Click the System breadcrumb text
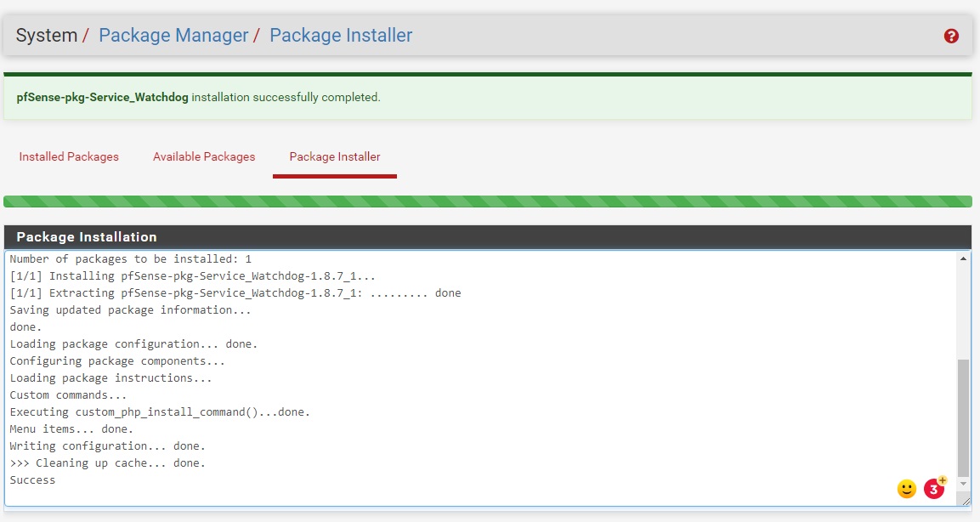Image resolution: width=980 pixels, height=522 pixels. click(46, 36)
